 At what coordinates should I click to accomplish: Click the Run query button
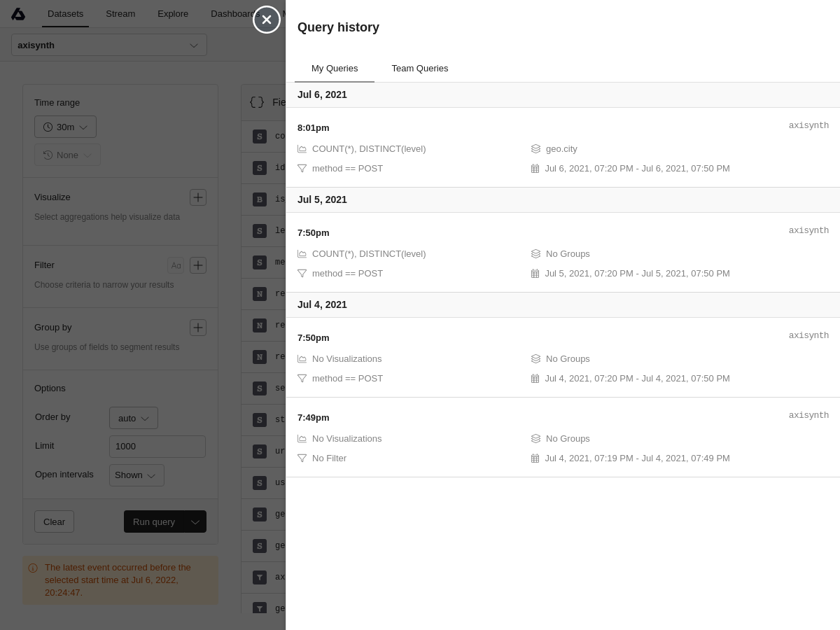click(154, 521)
